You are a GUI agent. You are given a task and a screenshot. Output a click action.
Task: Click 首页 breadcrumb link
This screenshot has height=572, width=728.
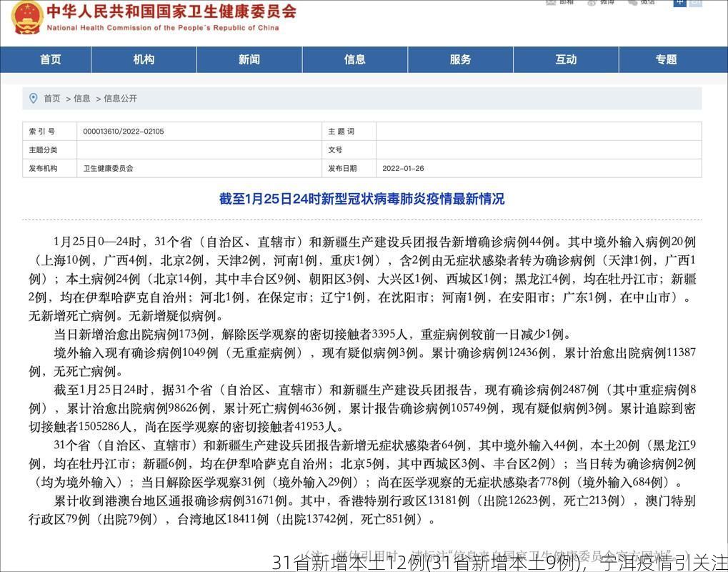tap(52, 99)
